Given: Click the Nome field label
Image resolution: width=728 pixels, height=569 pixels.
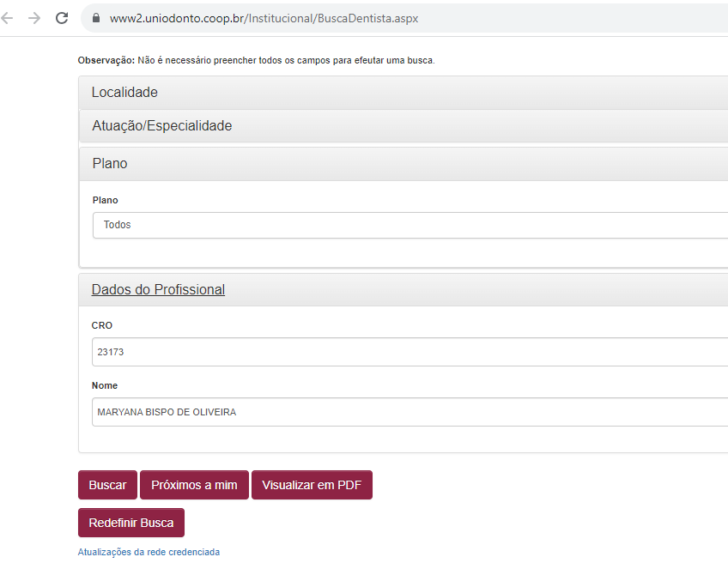Looking at the screenshot, I should 105,385.
